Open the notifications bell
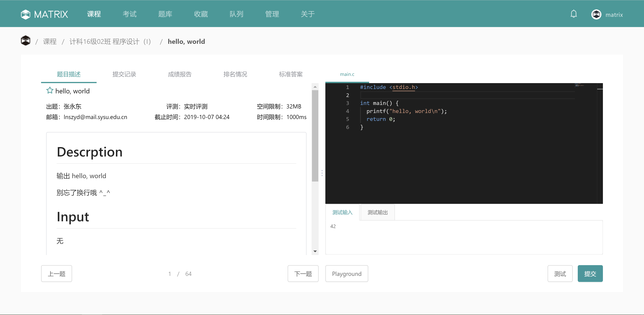 (x=574, y=14)
